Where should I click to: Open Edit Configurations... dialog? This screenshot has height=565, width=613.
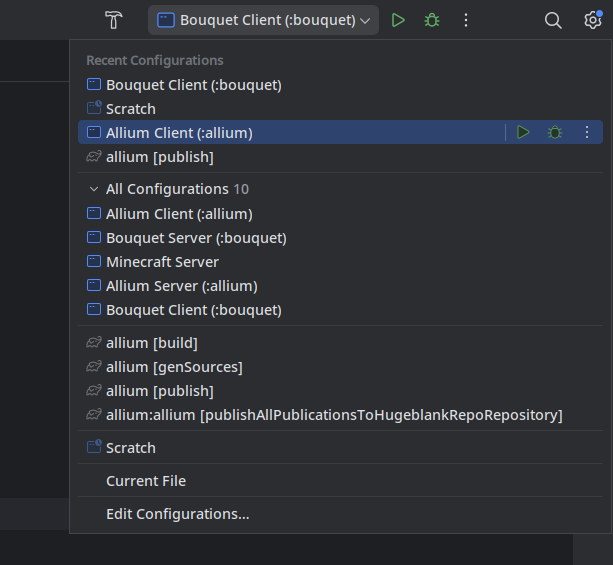click(x=340, y=514)
